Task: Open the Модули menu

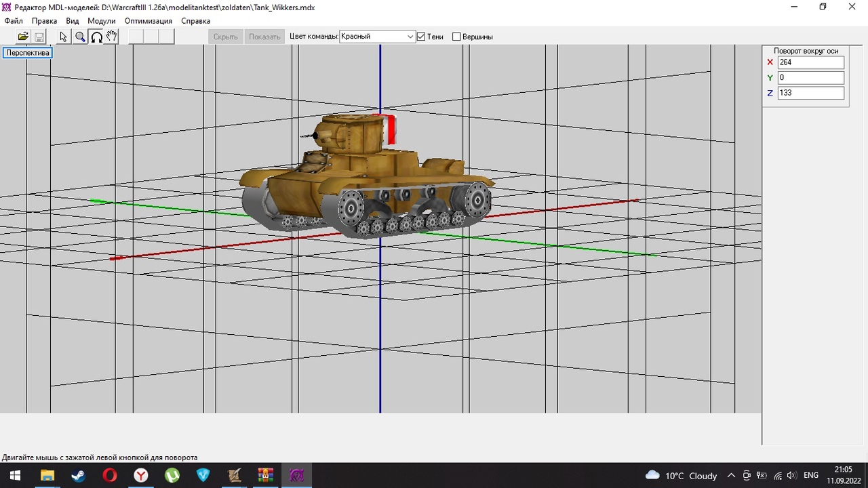Action: (102, 21)
